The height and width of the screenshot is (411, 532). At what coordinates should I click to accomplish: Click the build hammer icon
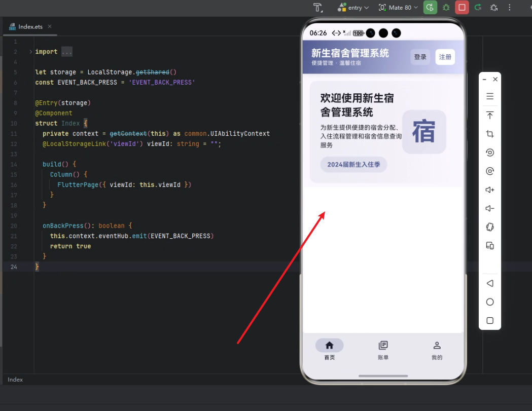(318, 8)
